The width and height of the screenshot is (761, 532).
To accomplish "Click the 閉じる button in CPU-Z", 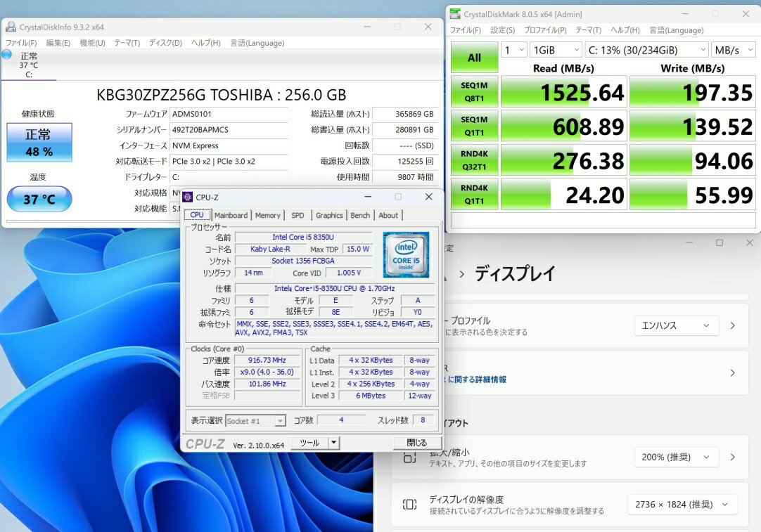I will [x=416, y=443].
